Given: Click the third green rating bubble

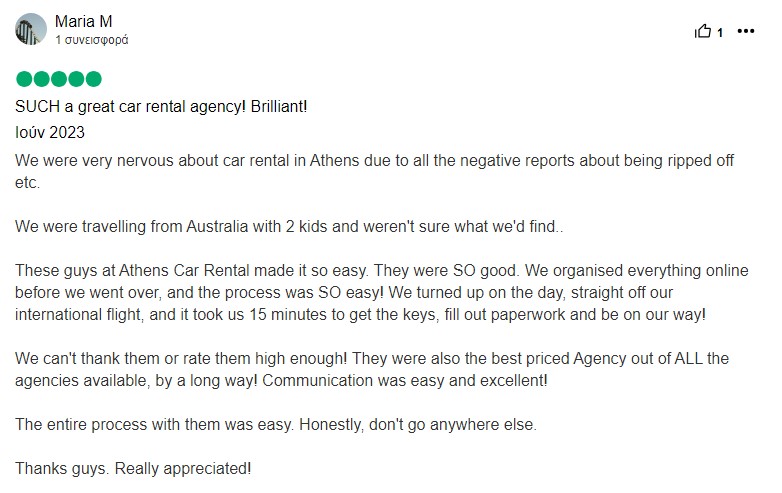Looking at the screenshot, I should coord(59,79).
